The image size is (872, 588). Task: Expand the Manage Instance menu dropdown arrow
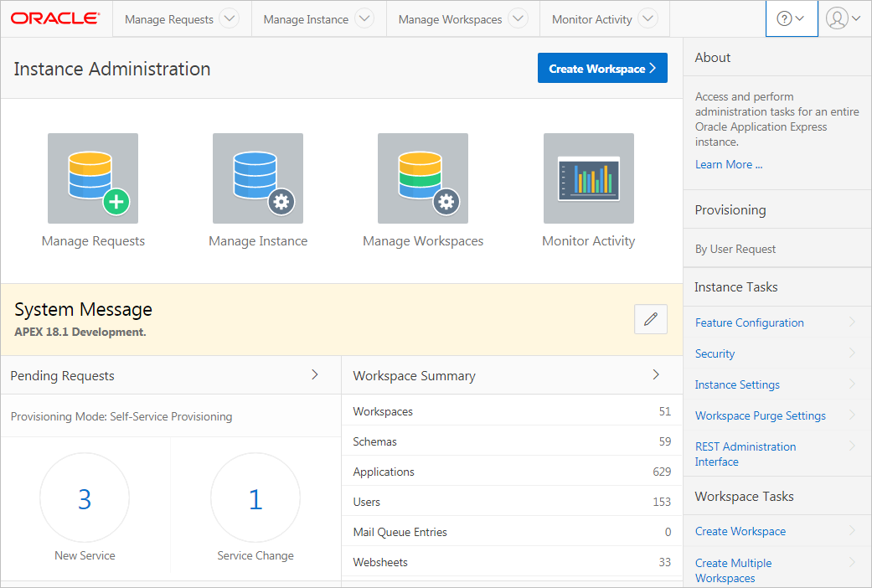pos(364,19)
